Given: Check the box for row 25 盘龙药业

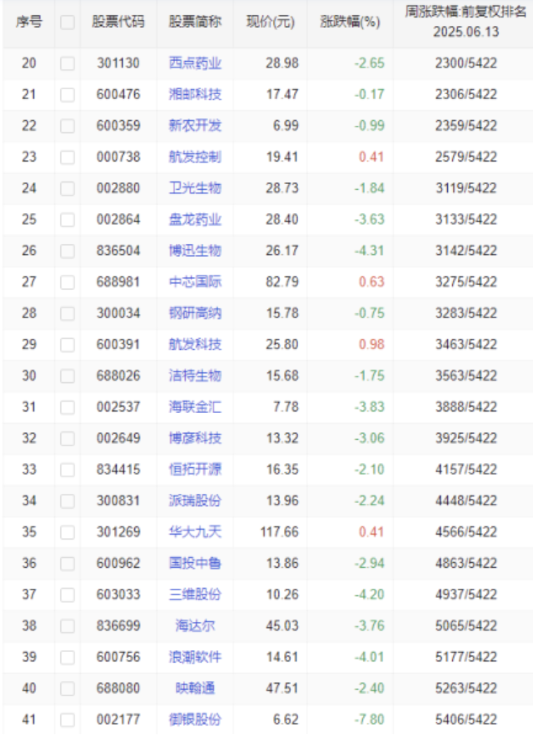Looking at the screenshot, I should (68, 220).
